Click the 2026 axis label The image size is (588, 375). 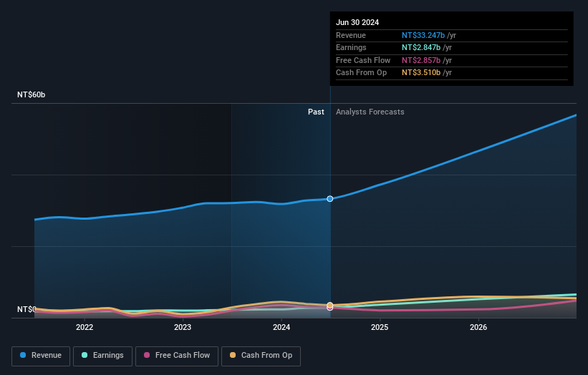point(478,328)
